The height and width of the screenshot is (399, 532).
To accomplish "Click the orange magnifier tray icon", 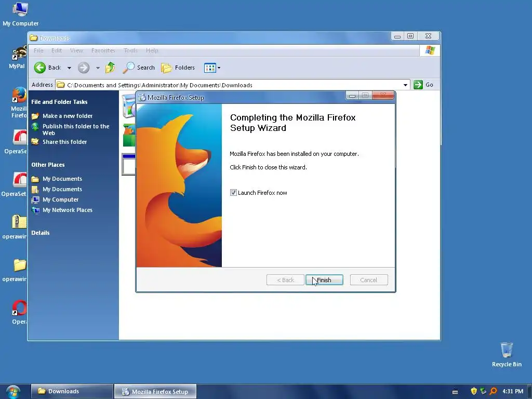I will pyautogui.click(x=494, y=391).
